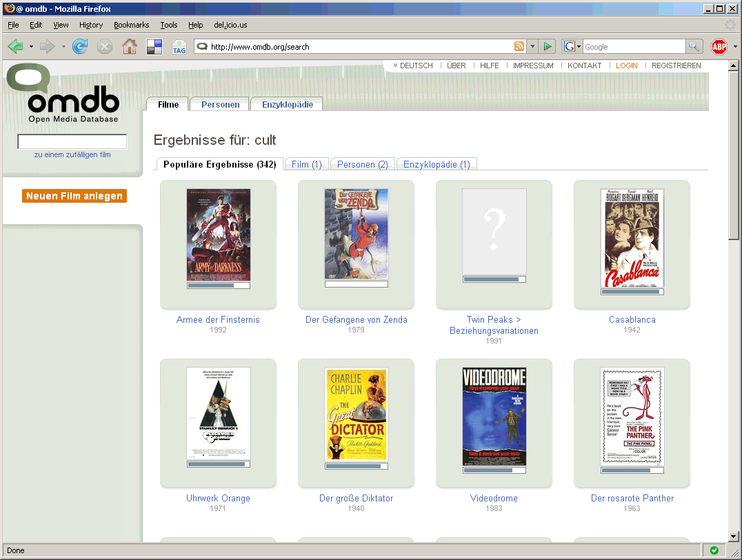
Task: Click the rating bar under Videodrome poster
Action: click(494, 470)
